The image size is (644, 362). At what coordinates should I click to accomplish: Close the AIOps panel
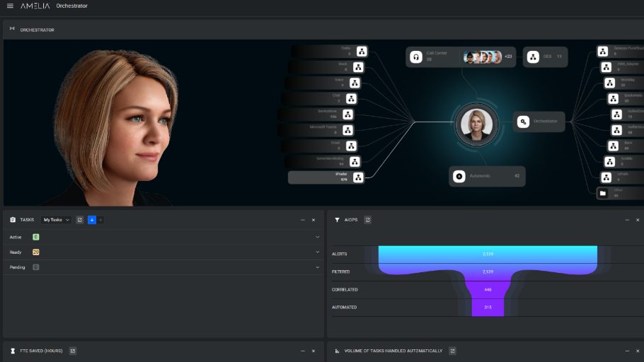coord(638,220)
